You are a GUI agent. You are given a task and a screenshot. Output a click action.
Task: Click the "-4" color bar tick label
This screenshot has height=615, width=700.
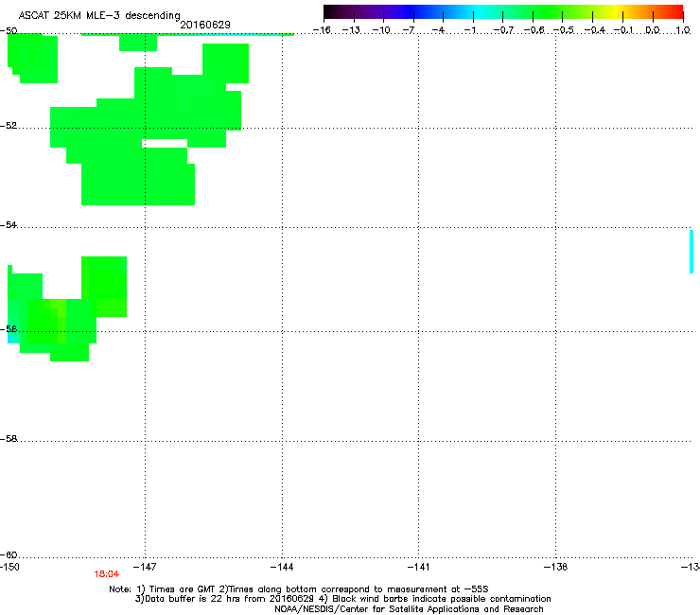(438, 30)
